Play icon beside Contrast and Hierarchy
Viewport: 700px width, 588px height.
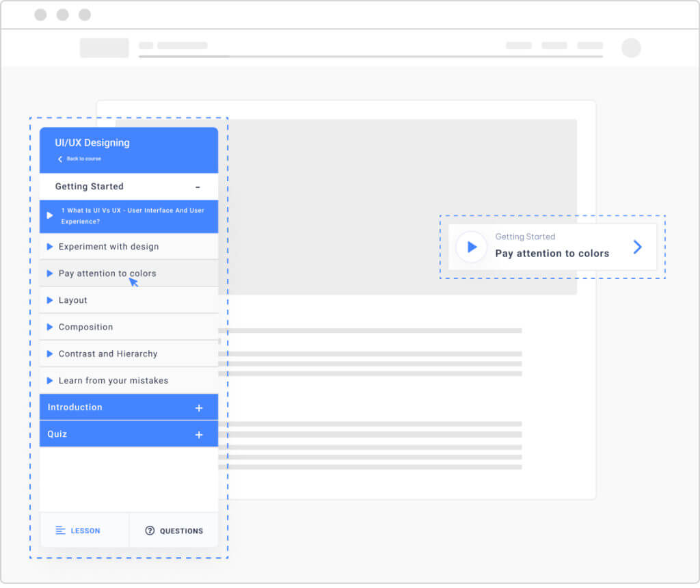point(49,353)
